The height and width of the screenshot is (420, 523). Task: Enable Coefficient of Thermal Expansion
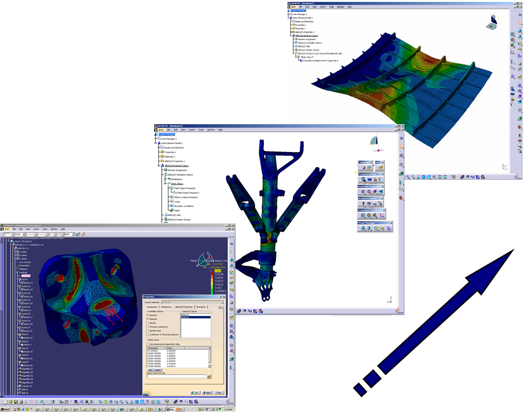point(148,334)
